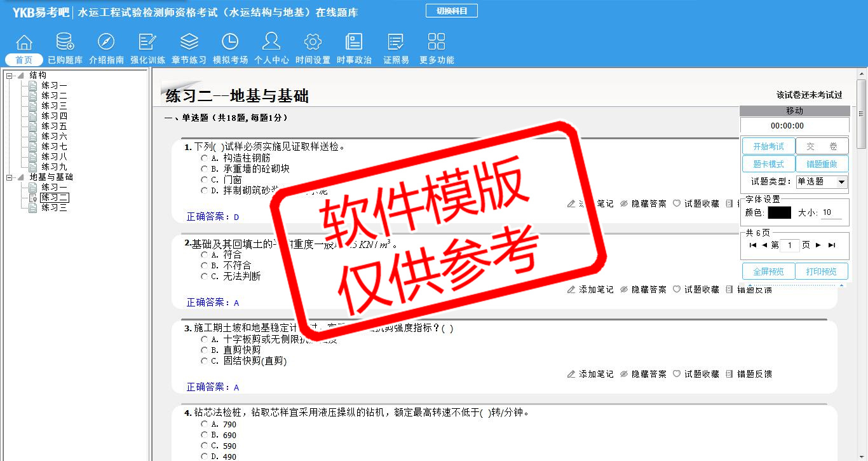Open the 已购题库 database icon

tap(65, 43)
